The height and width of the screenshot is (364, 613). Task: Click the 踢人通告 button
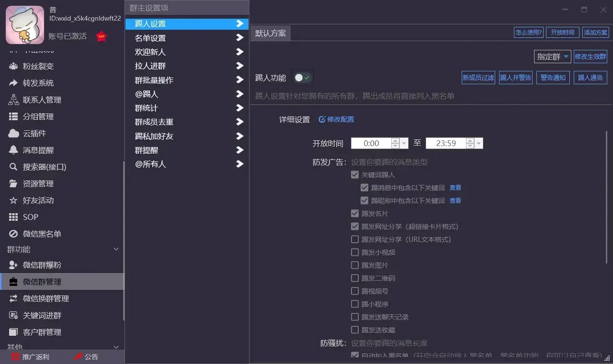coord(590,78)
